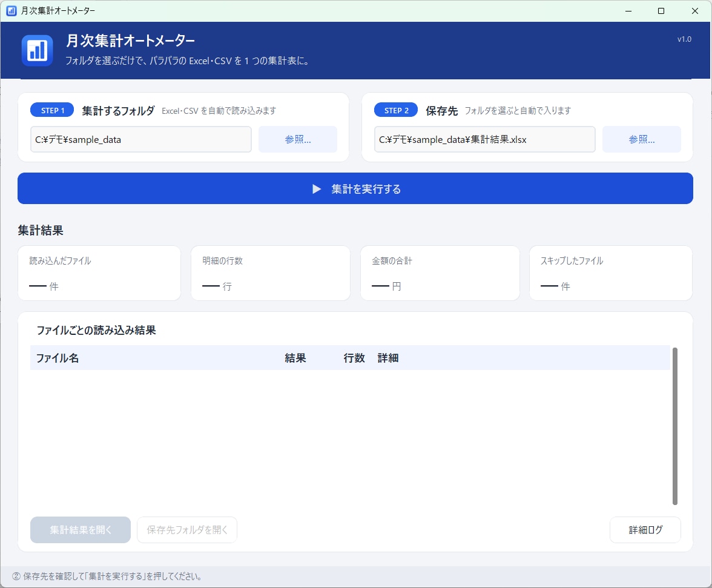Click the ファイル名 column header
Screen dimensions: 712x588
pos(57,358)
